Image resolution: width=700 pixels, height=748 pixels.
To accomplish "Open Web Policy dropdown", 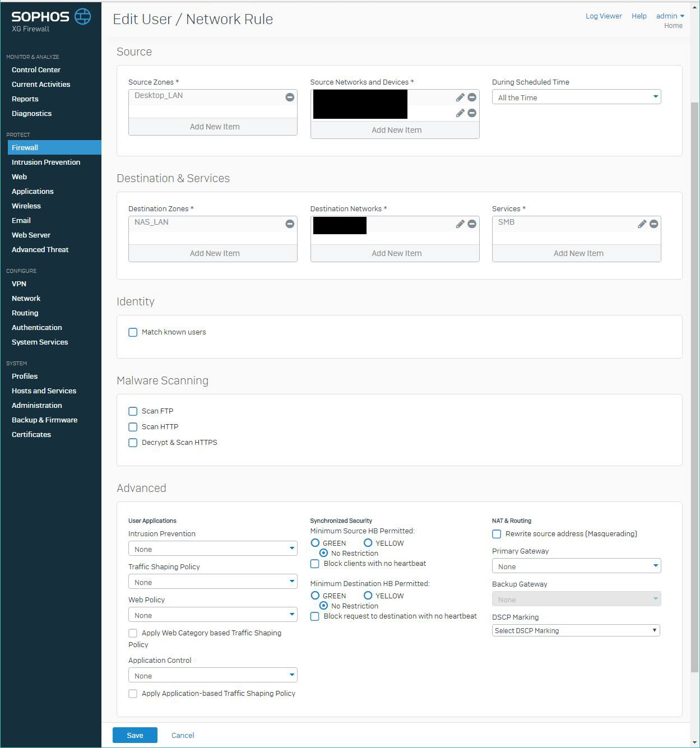I will (x=212, y=615).
